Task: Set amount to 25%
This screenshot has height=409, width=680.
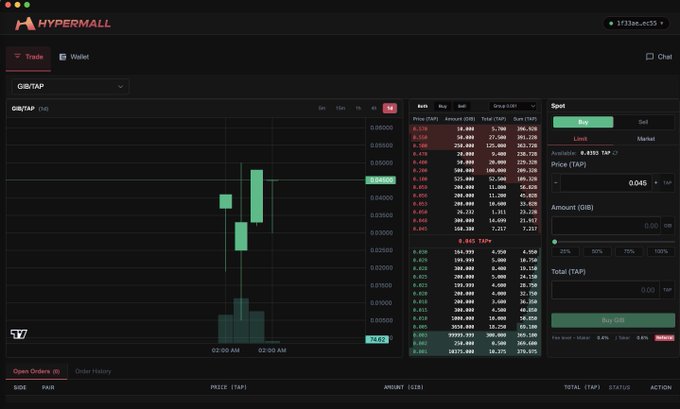Action: [565, 252]
